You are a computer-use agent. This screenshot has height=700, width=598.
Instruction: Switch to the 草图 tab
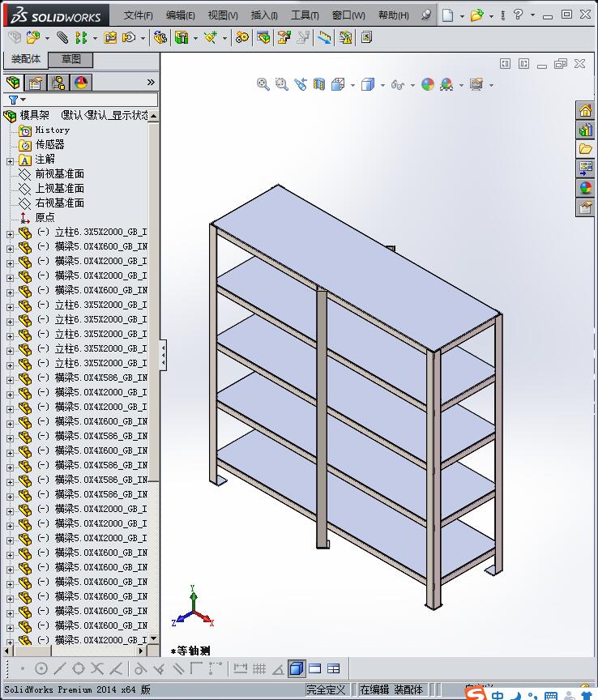coord(70,59)
